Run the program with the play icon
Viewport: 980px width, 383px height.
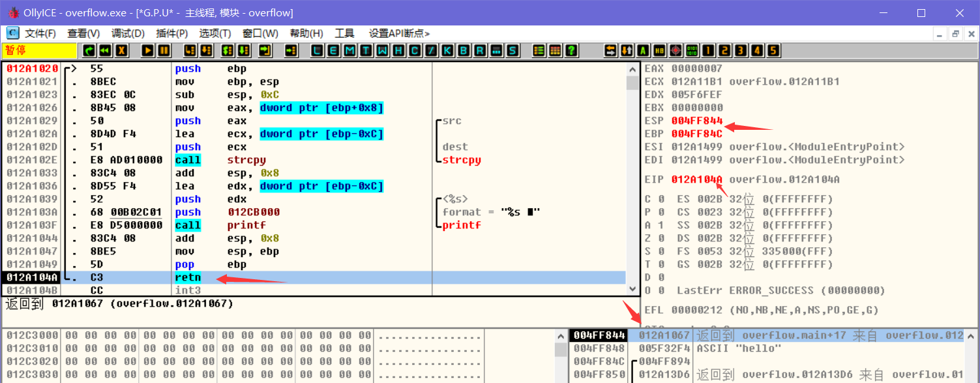click(x=148, y=50)
